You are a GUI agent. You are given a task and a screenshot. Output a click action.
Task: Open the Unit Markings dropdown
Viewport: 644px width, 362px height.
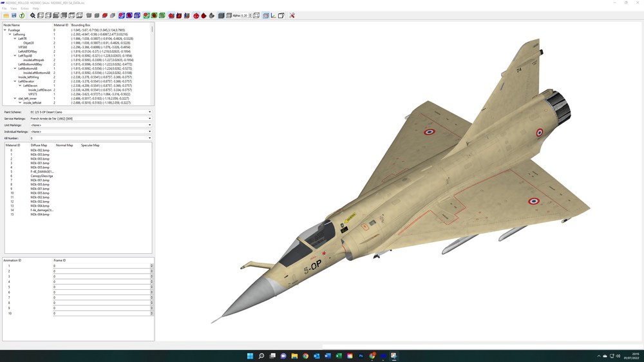coord(91,126)
